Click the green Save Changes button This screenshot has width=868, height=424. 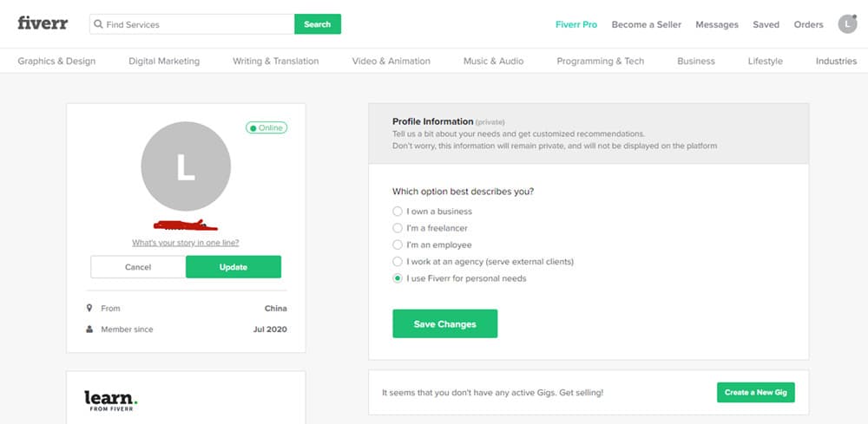[445, 324]
